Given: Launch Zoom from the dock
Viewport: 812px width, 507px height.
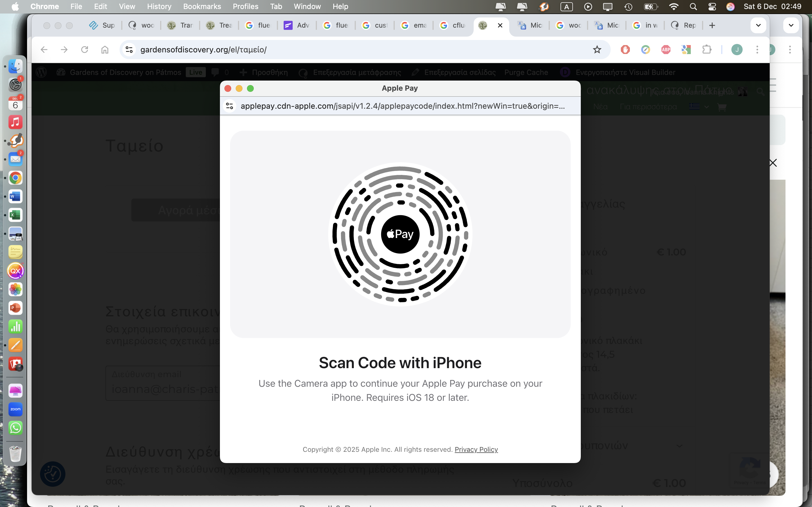Looking at the screenshot, I should 16,409.
